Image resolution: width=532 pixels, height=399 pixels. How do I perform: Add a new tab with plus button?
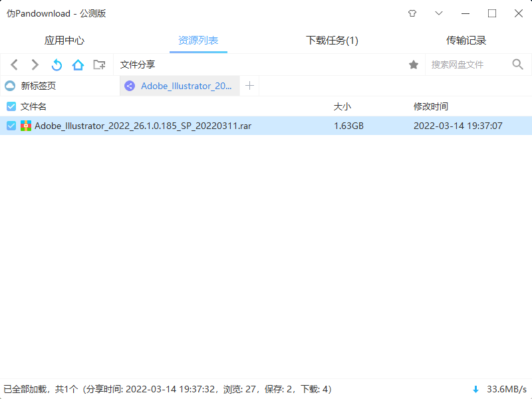[250, 86]
